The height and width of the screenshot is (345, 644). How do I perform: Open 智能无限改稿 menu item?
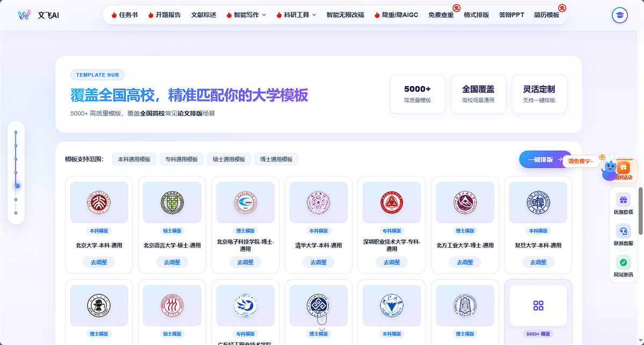point(345,15)
